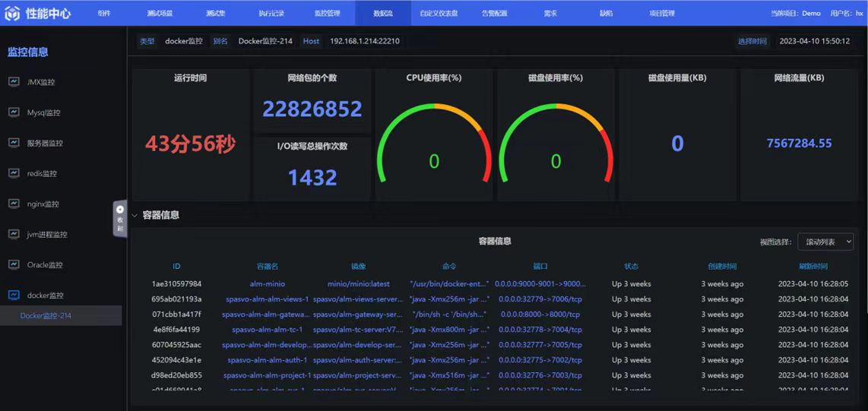868x411 pixels.
Task: Click the nginx监控 monitor icon
Action: (x=14, y=204)
